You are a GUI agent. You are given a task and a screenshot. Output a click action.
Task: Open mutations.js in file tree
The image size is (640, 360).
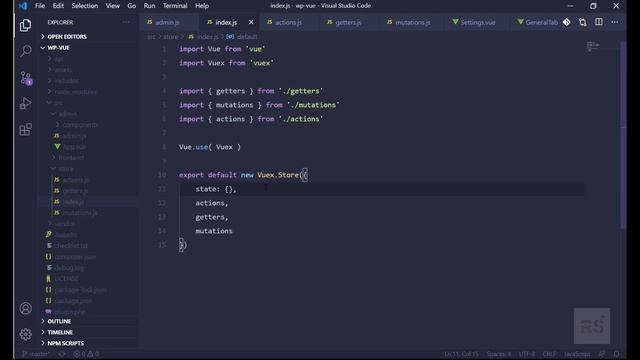click(80, 213)
